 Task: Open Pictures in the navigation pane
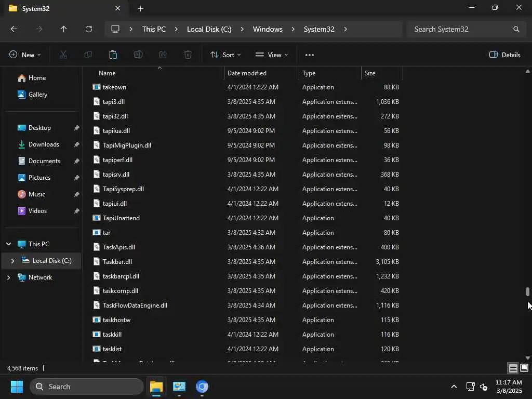point(34,178)
